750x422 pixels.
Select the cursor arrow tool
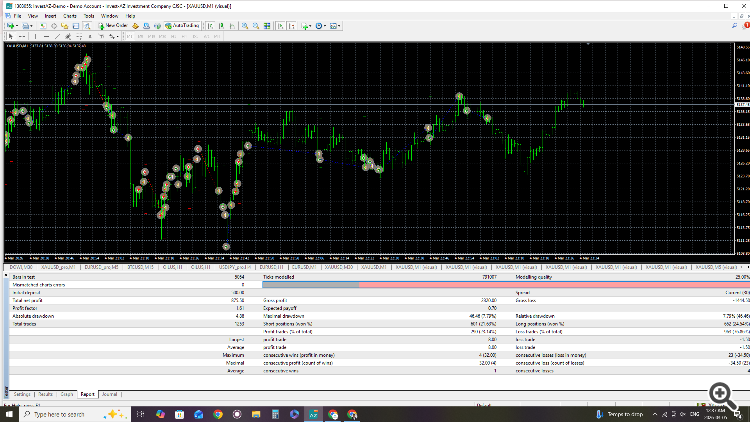click(10, 36)
